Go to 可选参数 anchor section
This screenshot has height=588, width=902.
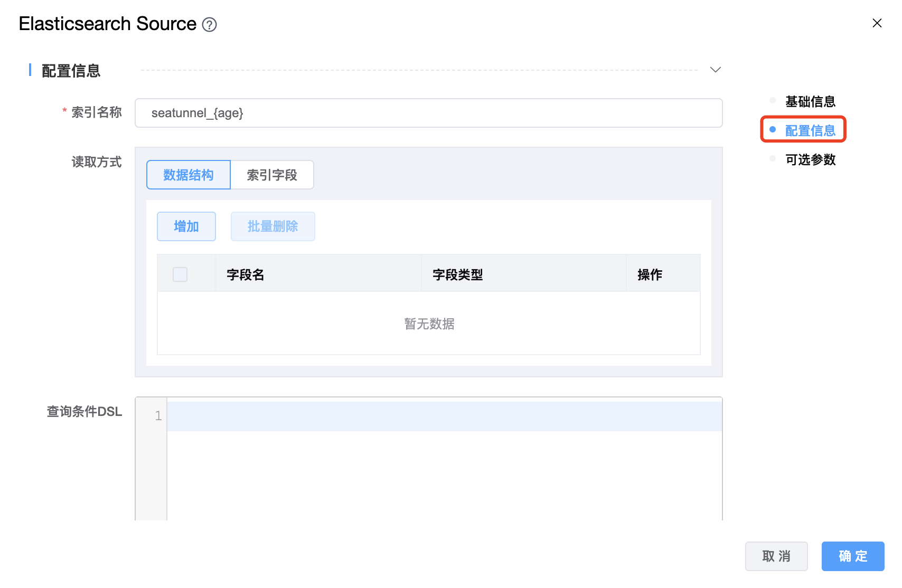coord(810,159)
